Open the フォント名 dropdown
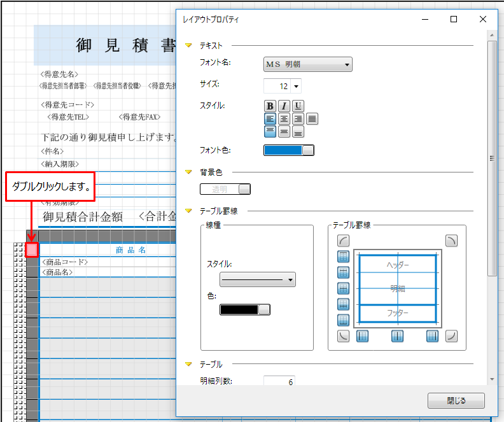The width and height of the screenshot is (504, 422). (x=308, y=64)
